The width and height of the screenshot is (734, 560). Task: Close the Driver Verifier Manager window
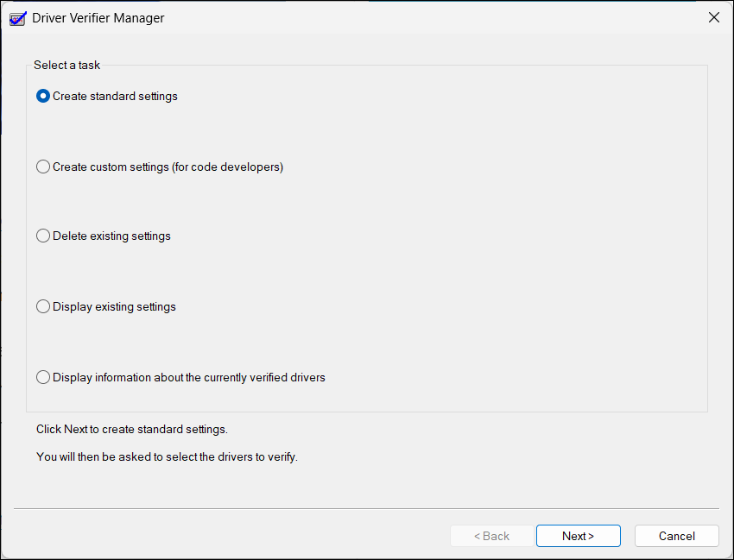(x=713, y=17)
